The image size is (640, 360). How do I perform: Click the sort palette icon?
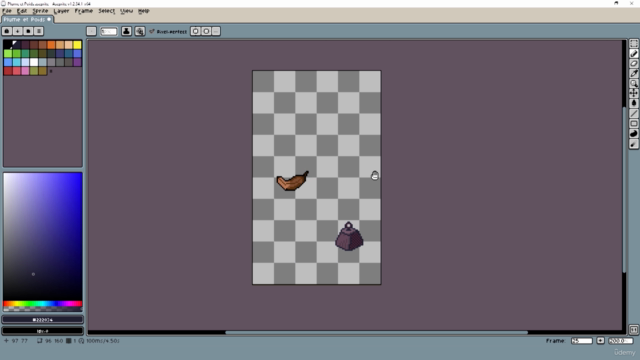[18, 31]
